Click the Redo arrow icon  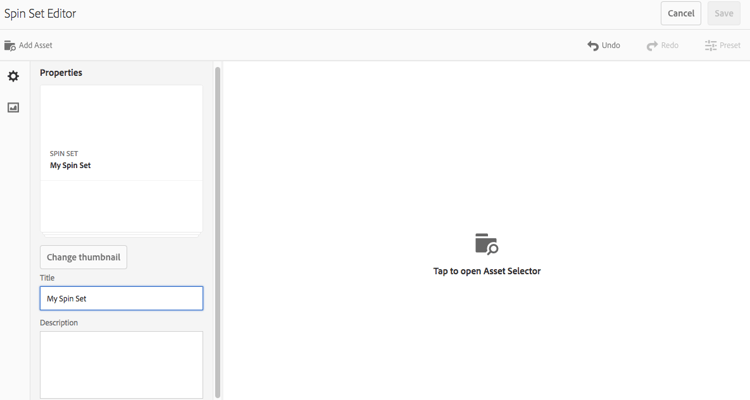click(652, 45)
